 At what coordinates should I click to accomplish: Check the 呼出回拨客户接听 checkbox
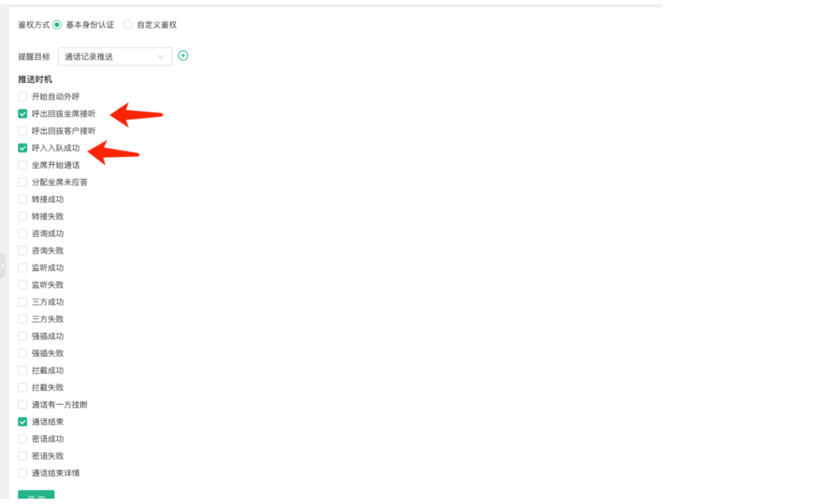pyautogui.click(x=22, y=131)
